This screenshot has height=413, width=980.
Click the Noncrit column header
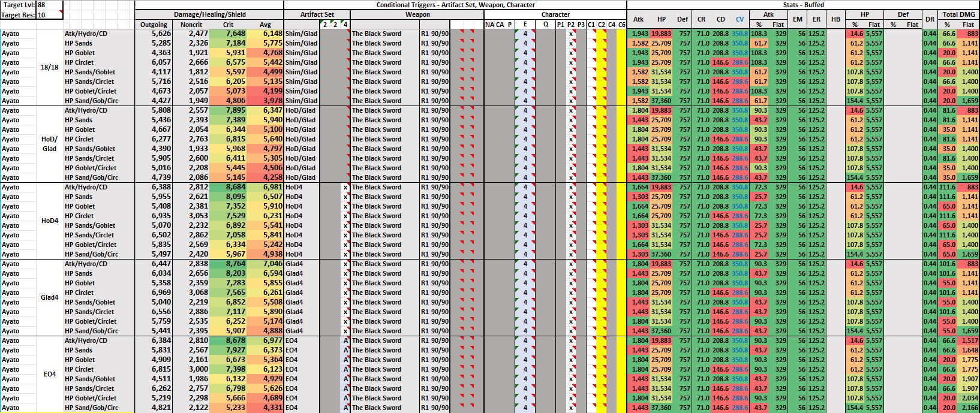click(192, 25)
